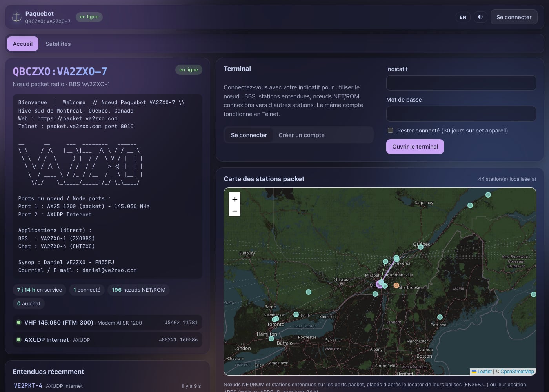The width and height of the screenshot is (549, 392).
Task: Click the Carte des stations packet heading
Action: 264,179
